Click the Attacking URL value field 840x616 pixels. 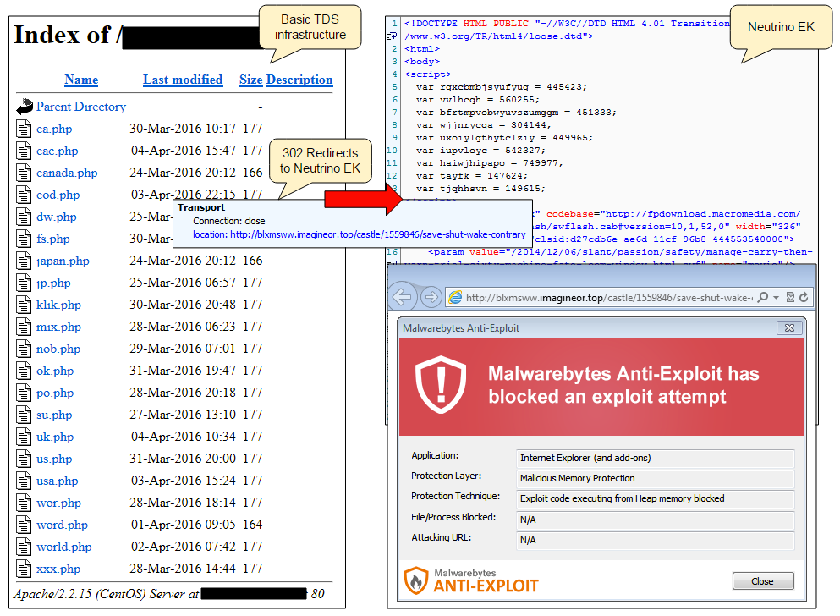coord(655,540)
